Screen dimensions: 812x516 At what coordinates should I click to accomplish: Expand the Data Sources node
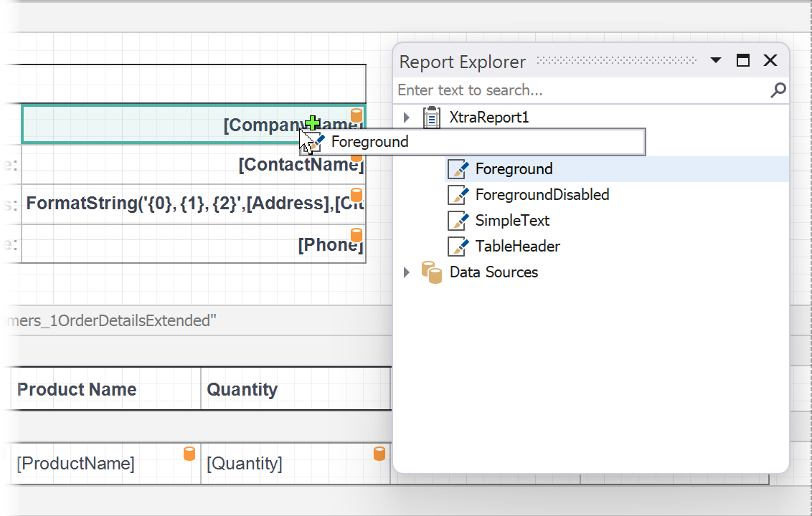tap(407, 272)
